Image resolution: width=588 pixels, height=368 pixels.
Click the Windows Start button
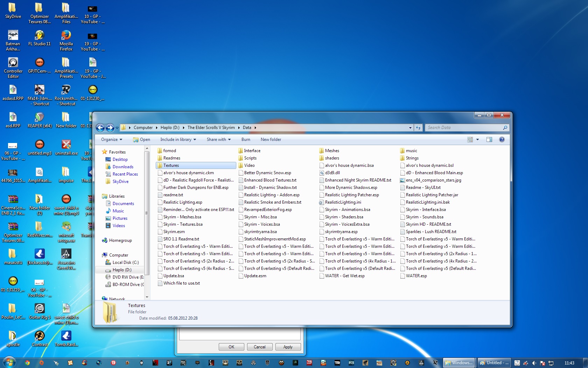pos(9,362)
